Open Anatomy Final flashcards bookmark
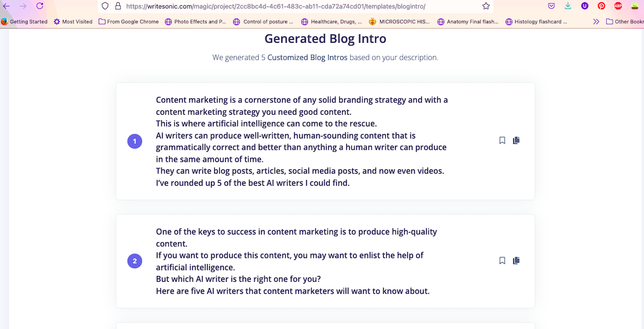644x329 pixels. [x=467, y=22]
